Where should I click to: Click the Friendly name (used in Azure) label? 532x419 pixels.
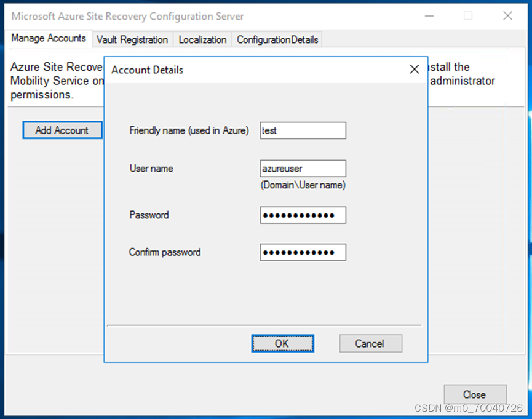189,130
